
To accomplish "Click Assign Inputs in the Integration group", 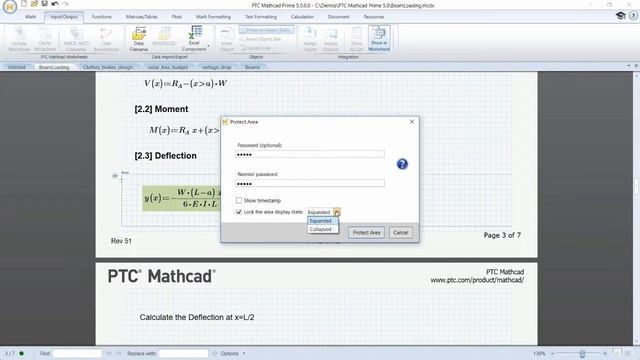I will [310, 39].
